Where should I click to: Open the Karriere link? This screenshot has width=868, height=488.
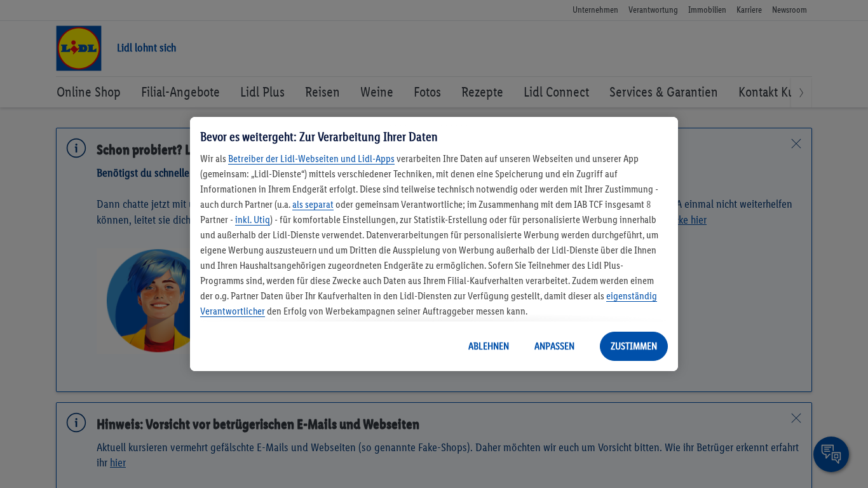point(749,10)
